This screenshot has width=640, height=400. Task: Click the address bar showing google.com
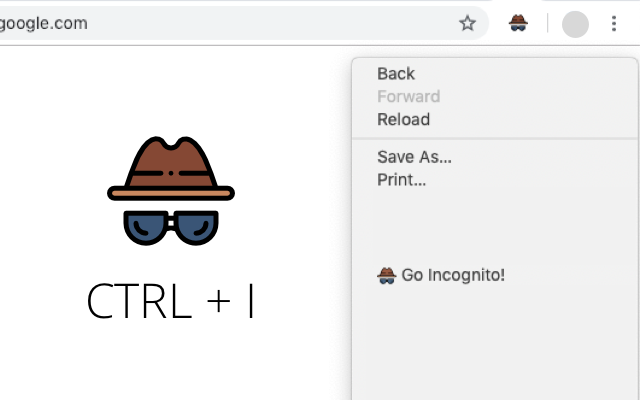pyautogui.click(x=244, y=23)
